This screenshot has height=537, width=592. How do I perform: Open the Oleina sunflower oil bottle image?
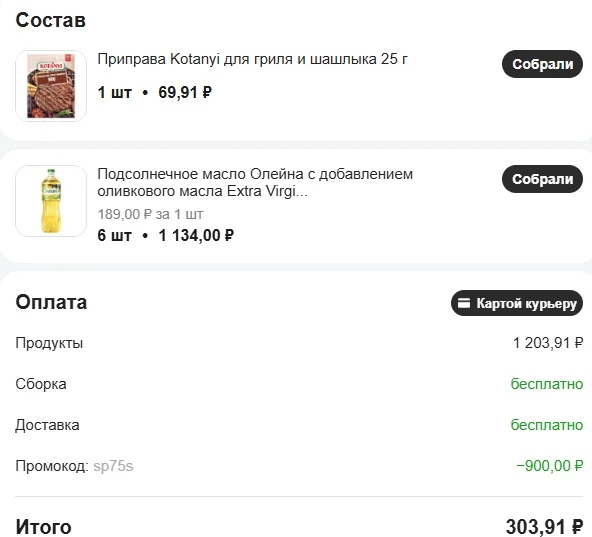pos(51,201)
